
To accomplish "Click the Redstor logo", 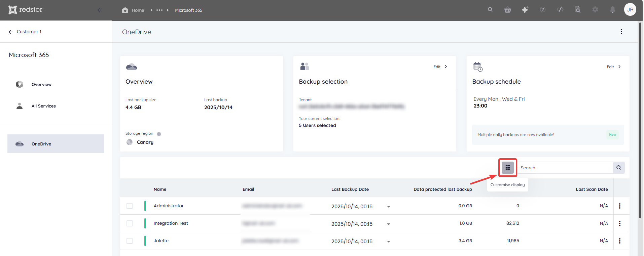I will [x=26, y=10].
